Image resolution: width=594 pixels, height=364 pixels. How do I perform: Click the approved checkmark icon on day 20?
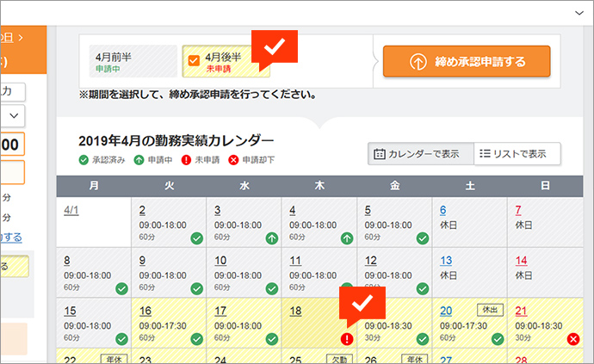[x=497, y=339]
